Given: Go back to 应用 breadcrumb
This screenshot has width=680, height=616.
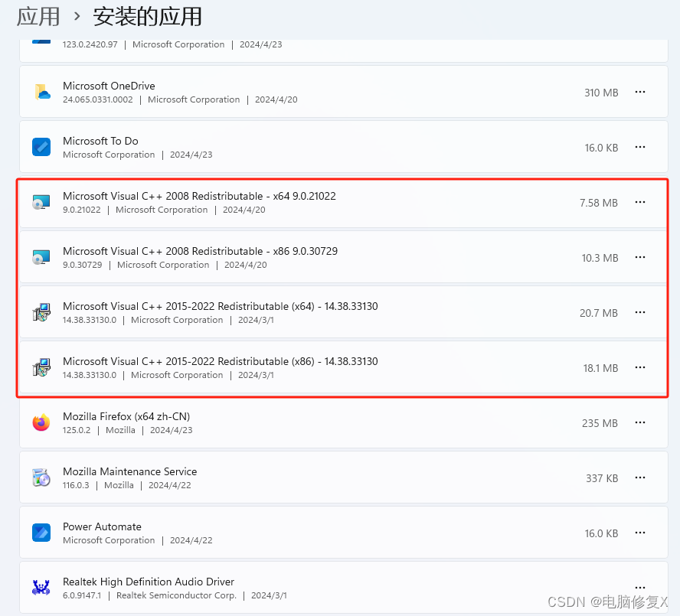Looking at the screenshot, I should tap(38, 17).
